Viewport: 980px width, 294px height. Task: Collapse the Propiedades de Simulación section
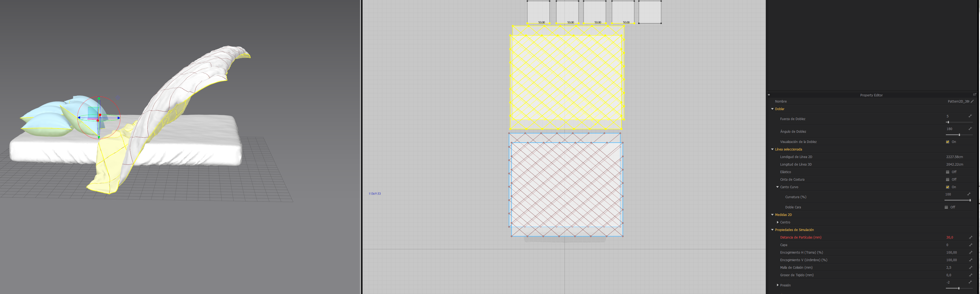click(x=772, y=230)
